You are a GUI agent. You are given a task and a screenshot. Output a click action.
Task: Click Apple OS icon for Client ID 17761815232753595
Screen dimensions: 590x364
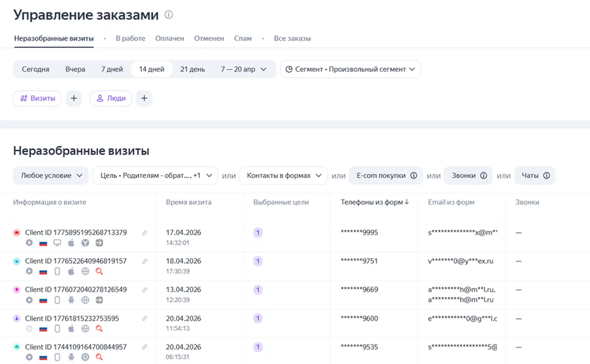[71, 328]
